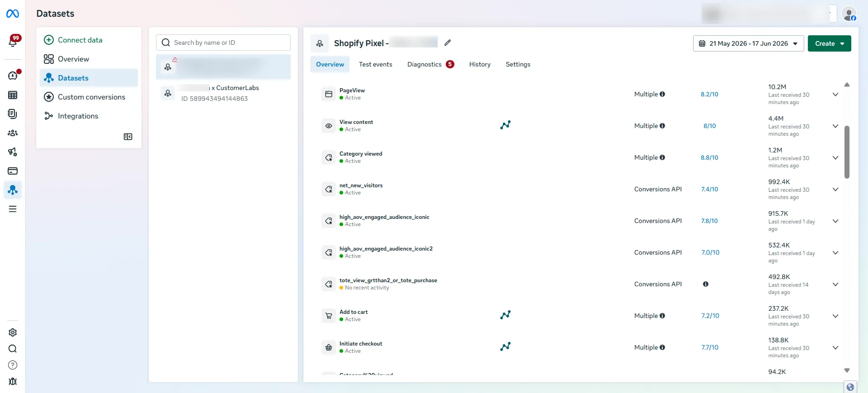Select Datasets in the side menu
Viewport: 868px width, 393px height.
(89, 78)
